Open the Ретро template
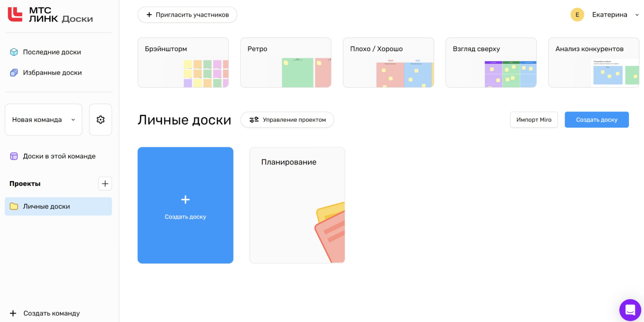 [286, 62]
